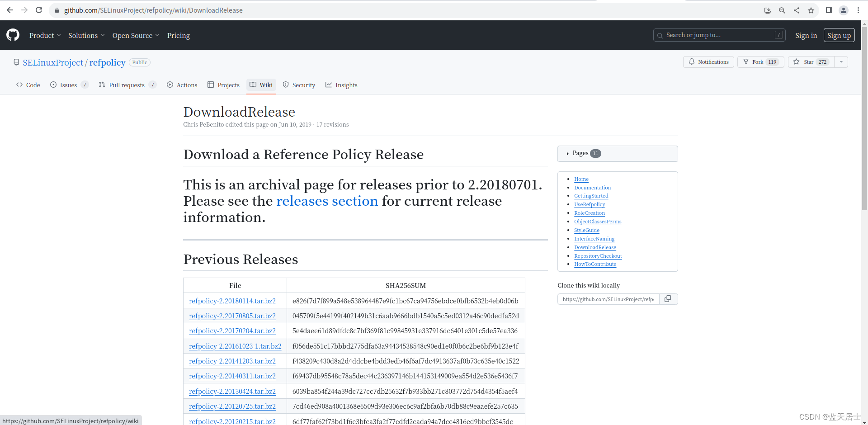The width and height of the screenshot is (868, 425).
Task: Select the Code tab icon
Action: (19, 85)
